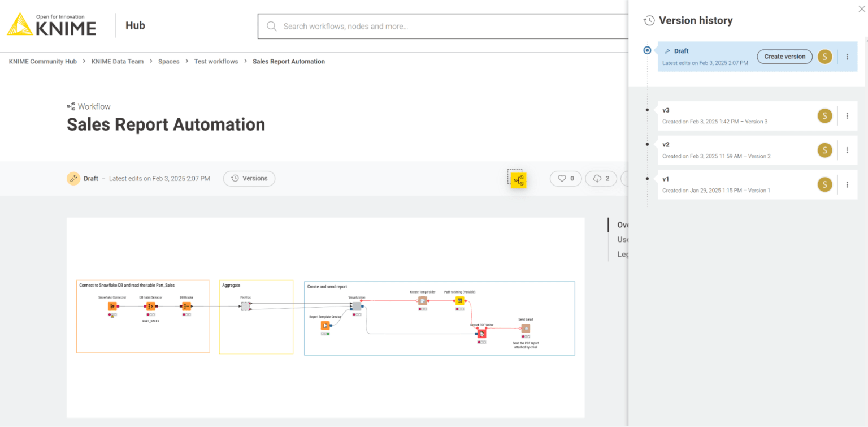
Task: Open v2 more options menu
Action: [847, 150]
